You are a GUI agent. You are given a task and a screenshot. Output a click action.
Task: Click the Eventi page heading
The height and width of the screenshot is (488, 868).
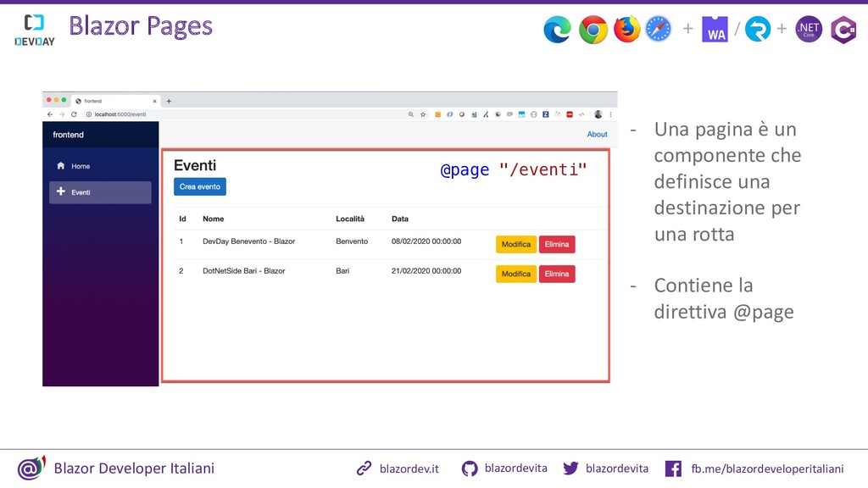195,165
